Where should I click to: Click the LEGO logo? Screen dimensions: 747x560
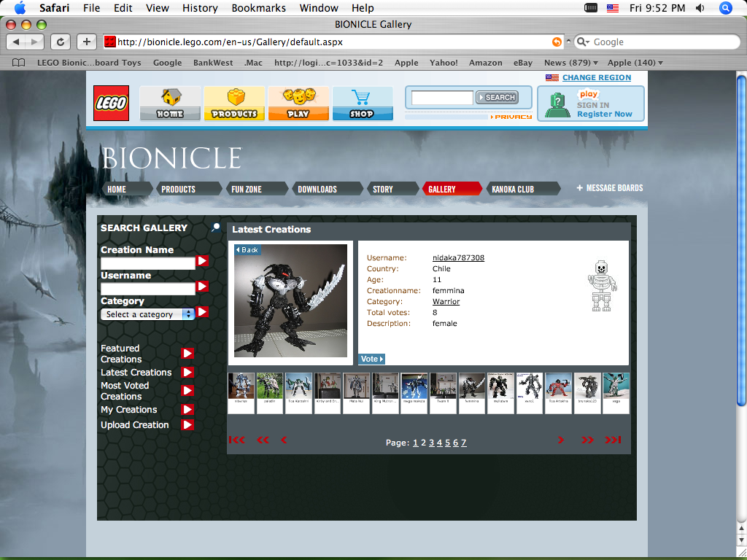(x=111, y=104)
